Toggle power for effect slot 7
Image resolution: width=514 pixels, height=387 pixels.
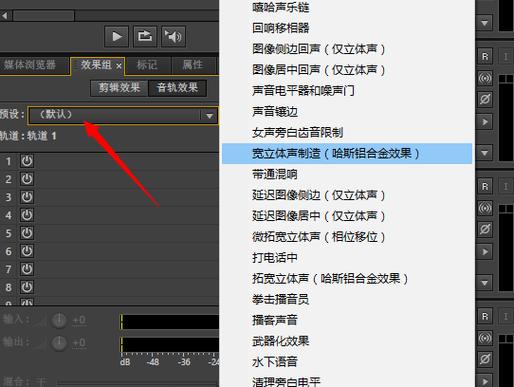pos(27,269)
